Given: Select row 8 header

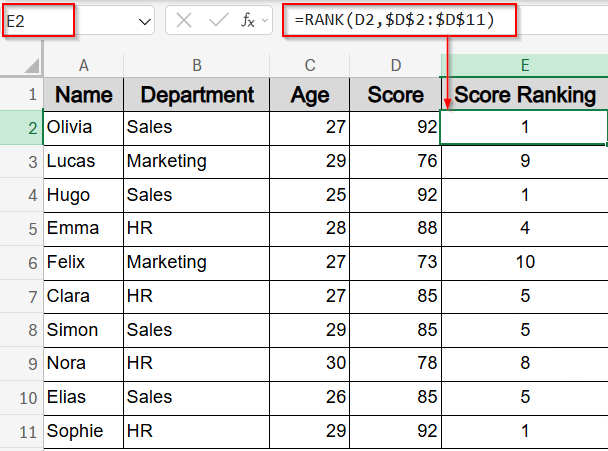Looking at the screenshot, I should point(22,330).
